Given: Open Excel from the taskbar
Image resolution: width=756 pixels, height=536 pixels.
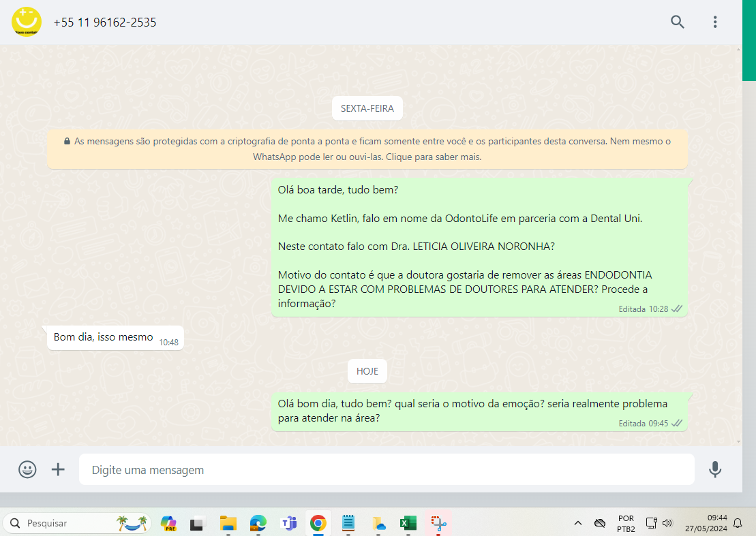Looking at the screenshot, I should tap(408, 523).
